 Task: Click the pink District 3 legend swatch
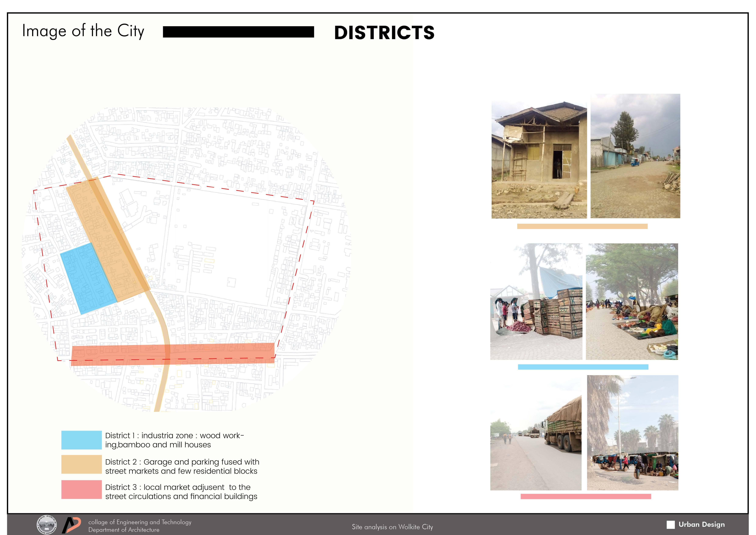(81, 490)
